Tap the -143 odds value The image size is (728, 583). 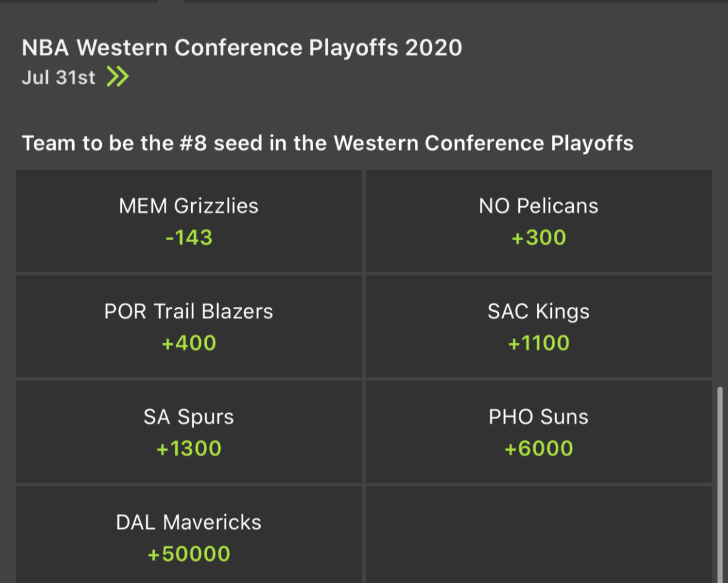tap(189, 238)
